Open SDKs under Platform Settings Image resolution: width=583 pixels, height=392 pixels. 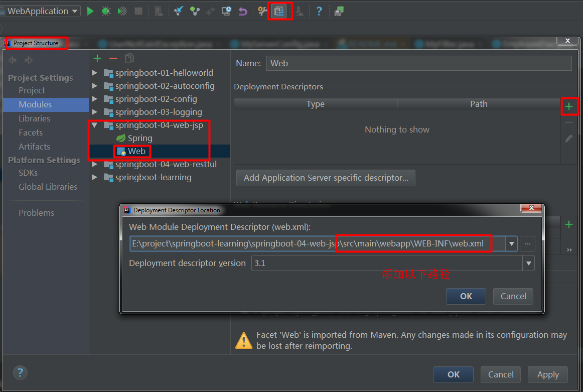coord(28,173)
